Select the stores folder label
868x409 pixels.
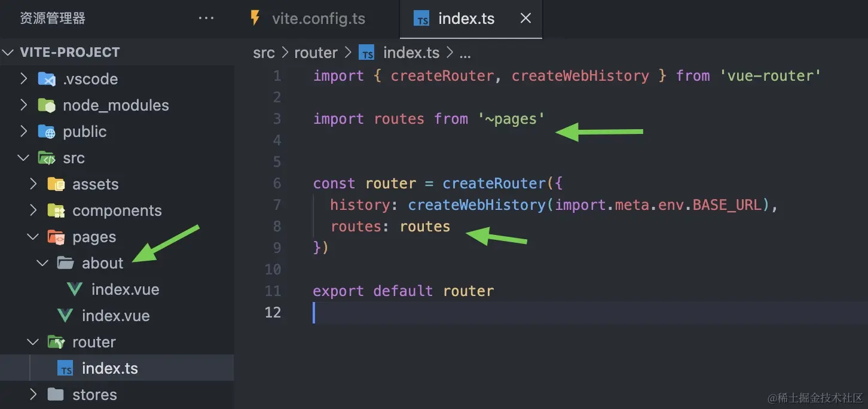(94, 395)
